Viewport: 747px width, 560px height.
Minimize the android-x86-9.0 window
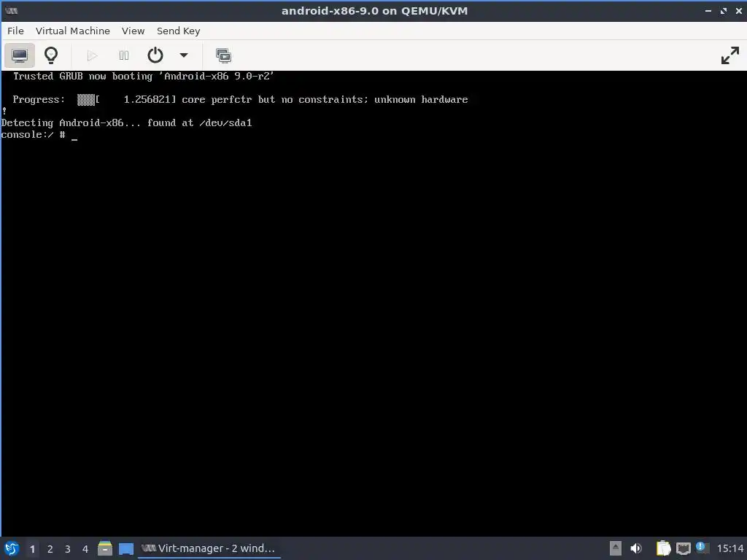pyautogui.click(x=708, y=11)
